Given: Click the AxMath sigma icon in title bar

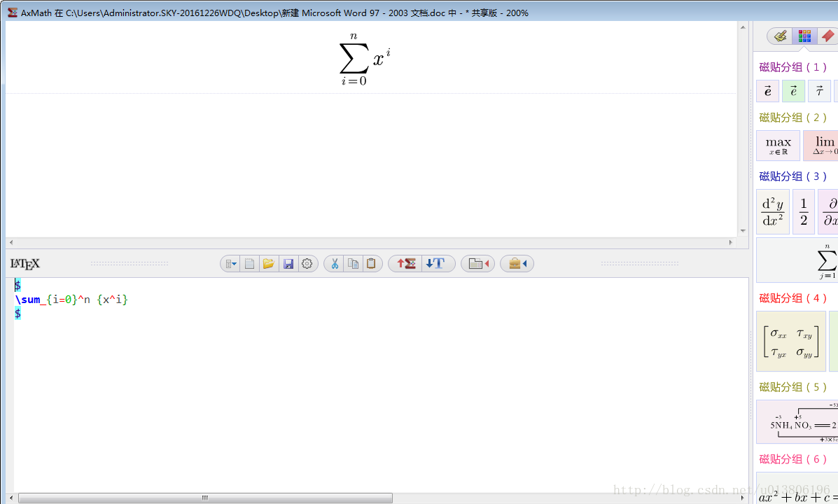Looking at the screenshot, I should click(13, 13).
